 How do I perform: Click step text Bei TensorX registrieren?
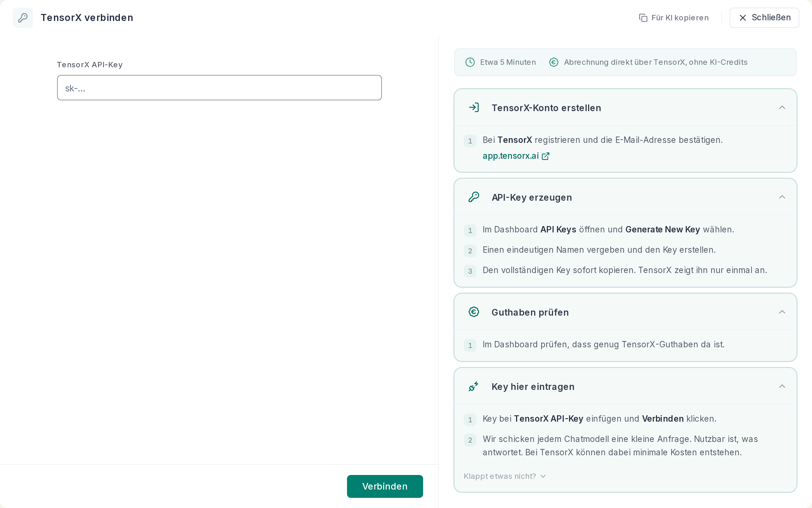[603, 140]
